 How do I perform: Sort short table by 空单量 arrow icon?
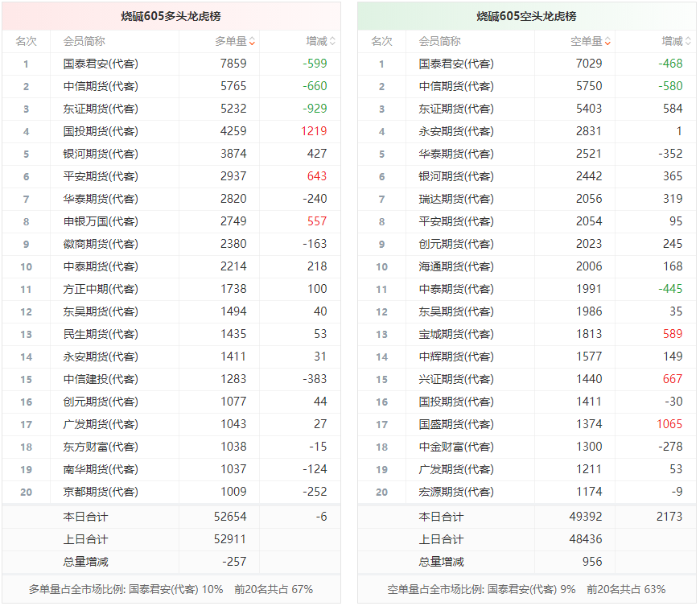click(x=607, y=42)
